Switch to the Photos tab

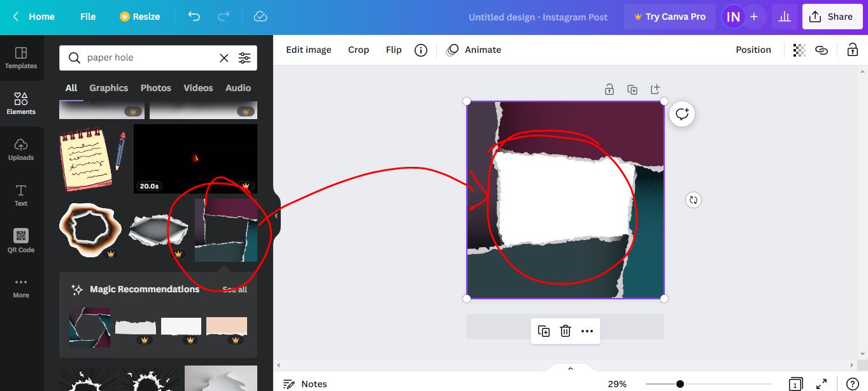click(x=155, y=87)
